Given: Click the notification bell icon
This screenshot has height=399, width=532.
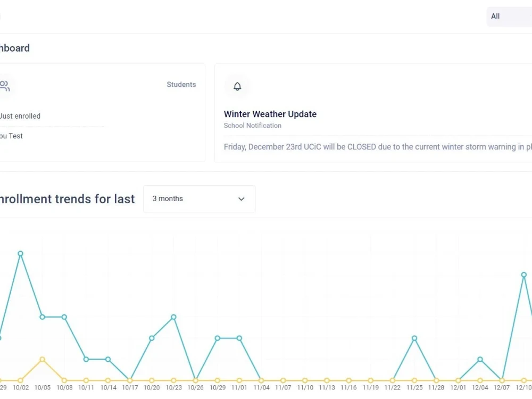Looking at the screenshot, I should 237,86.
